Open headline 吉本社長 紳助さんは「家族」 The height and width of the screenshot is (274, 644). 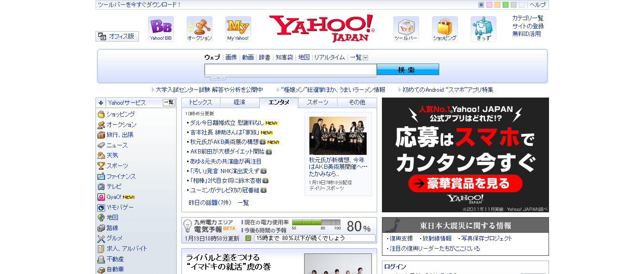[224, 132]
